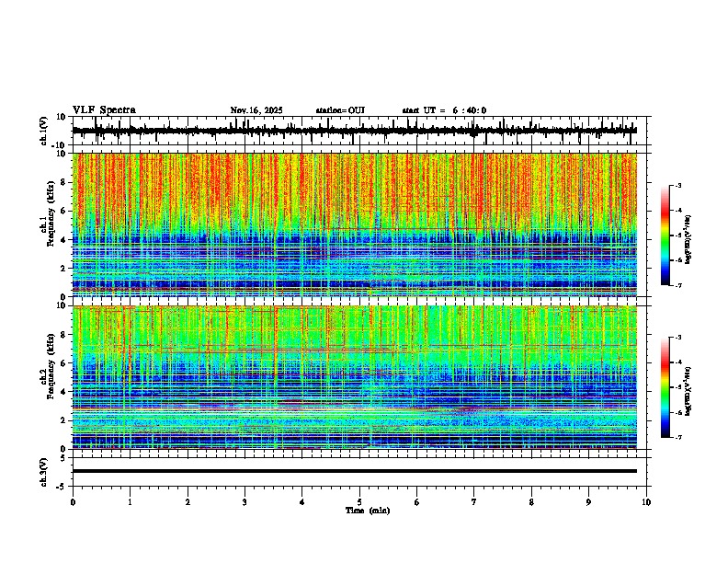Viewport: 728px width, 563px height.
Task: Click the time axis tick label "7"
Action: click(x=474, y=502)
